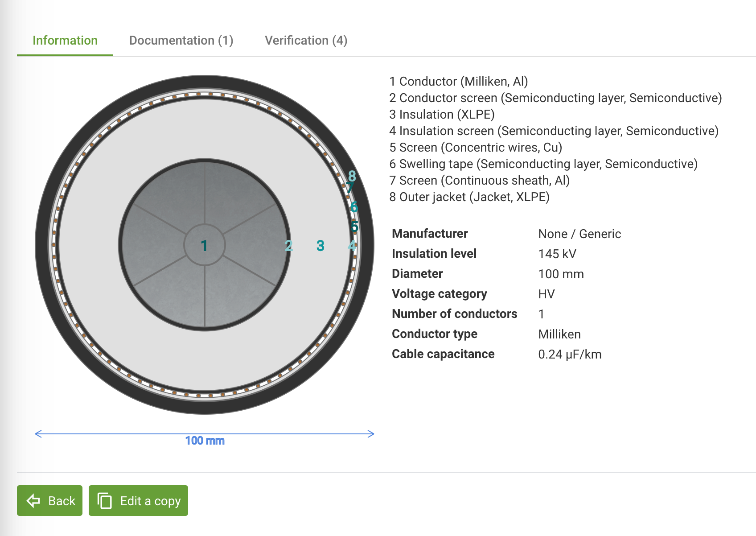
Task: Click the Insulation level value '145 kV'
Action: pos(557,254)
